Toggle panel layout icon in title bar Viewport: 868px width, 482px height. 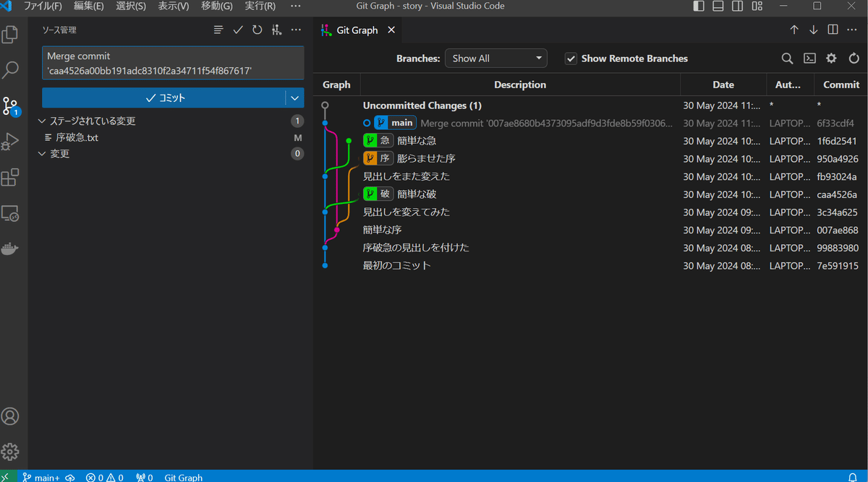(x=718, y=6)
